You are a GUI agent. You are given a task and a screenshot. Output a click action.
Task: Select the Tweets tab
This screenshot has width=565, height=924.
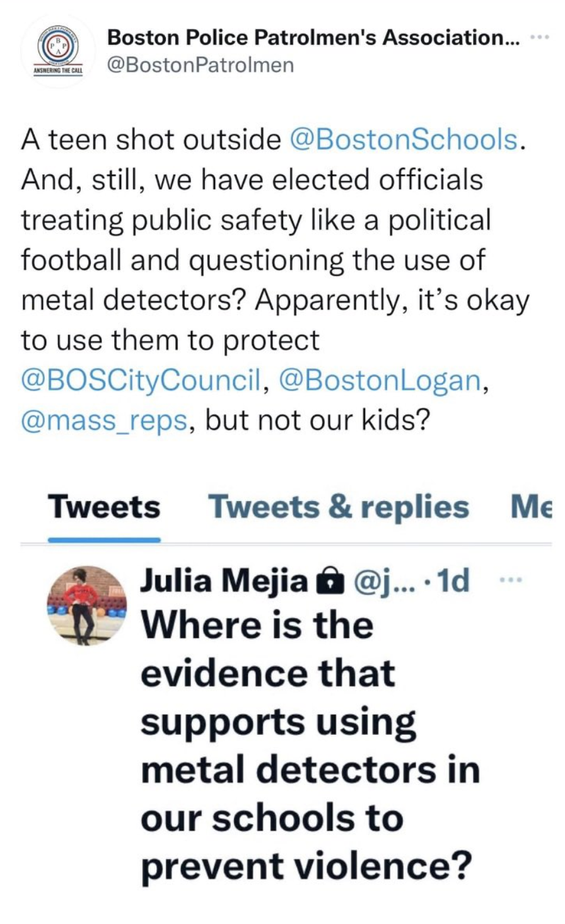pyautogui.click(x=104, y=507)
